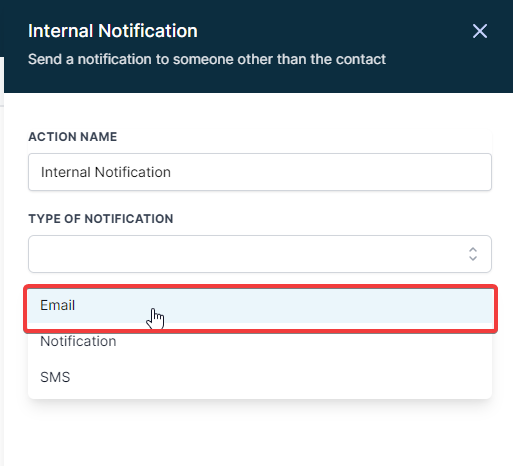Viewport: 513px width, 466px height.
Task: Click the highlighted Email row
Action: point(260,306)
